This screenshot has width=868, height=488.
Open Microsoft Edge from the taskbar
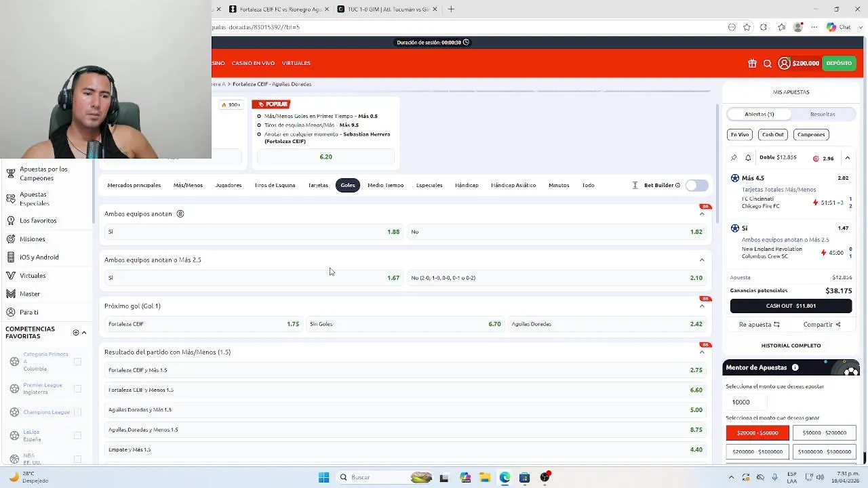[x=505, y=477]
